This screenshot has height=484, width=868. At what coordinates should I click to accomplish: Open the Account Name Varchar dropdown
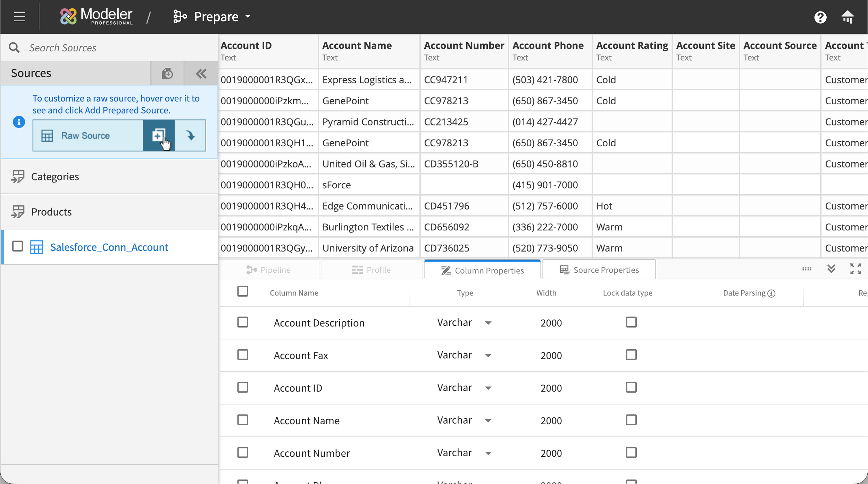[488, 421]
